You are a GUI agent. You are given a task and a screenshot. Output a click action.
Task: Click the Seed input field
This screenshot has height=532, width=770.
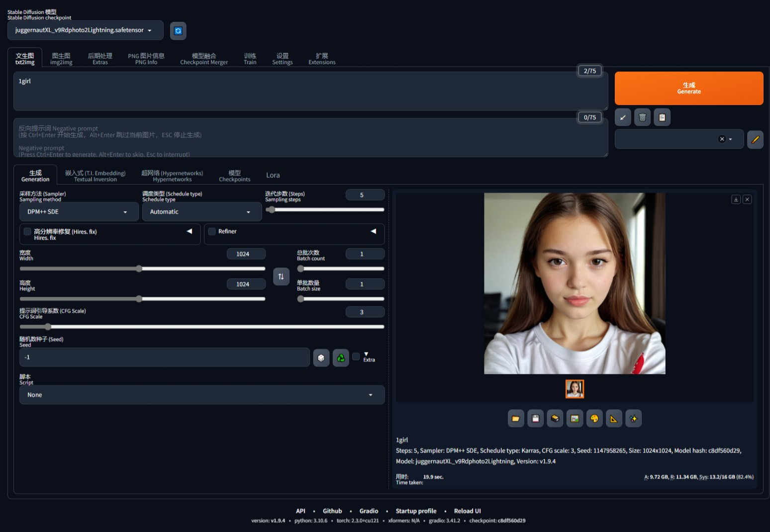click(x=165, y=357)
